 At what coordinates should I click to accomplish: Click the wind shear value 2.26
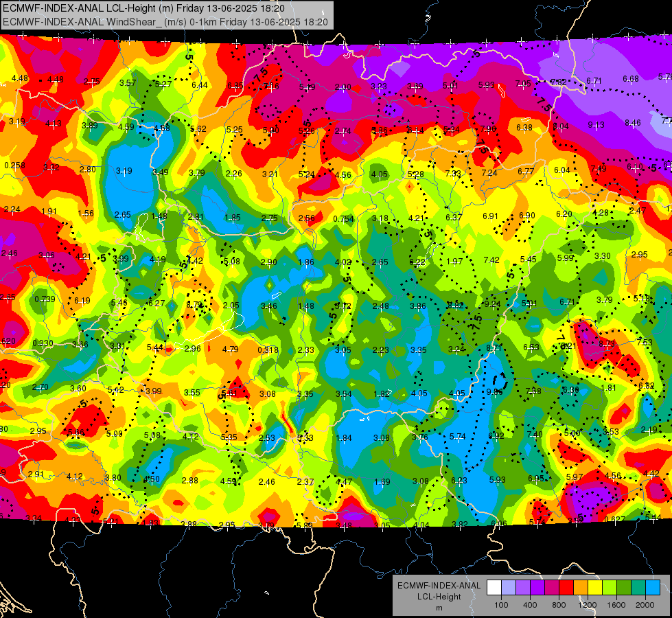tap(233, 174)
